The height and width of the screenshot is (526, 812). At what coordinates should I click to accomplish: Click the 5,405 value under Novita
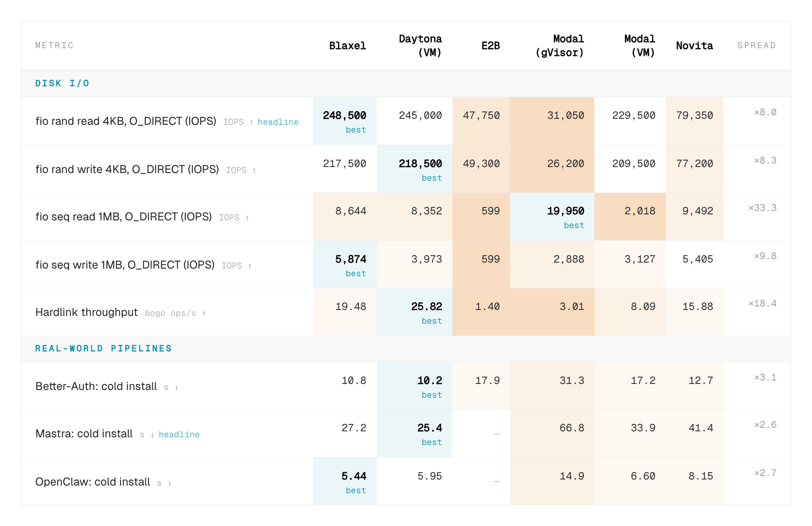tap(698, 260)
